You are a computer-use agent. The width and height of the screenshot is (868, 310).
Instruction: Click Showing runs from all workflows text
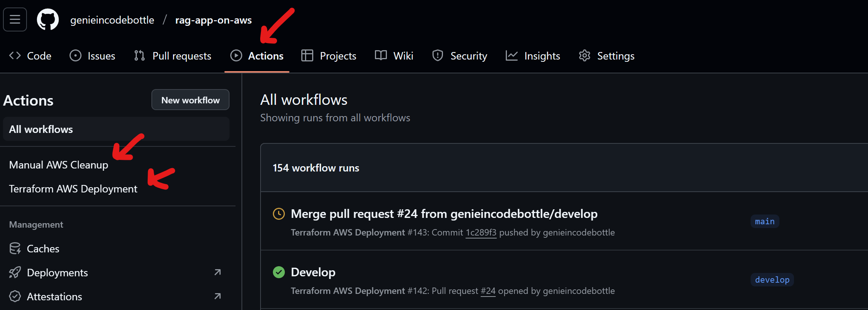[x=335, y=118]
